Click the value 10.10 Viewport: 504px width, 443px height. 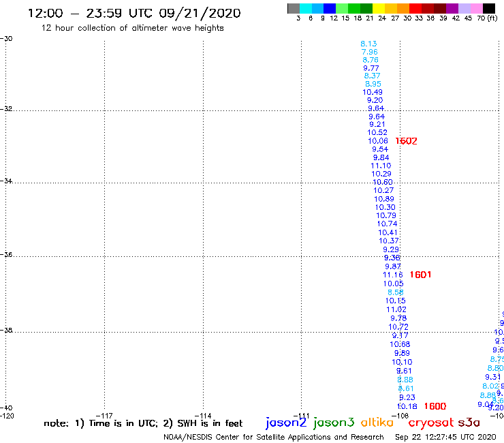click(x=402, y=363)
